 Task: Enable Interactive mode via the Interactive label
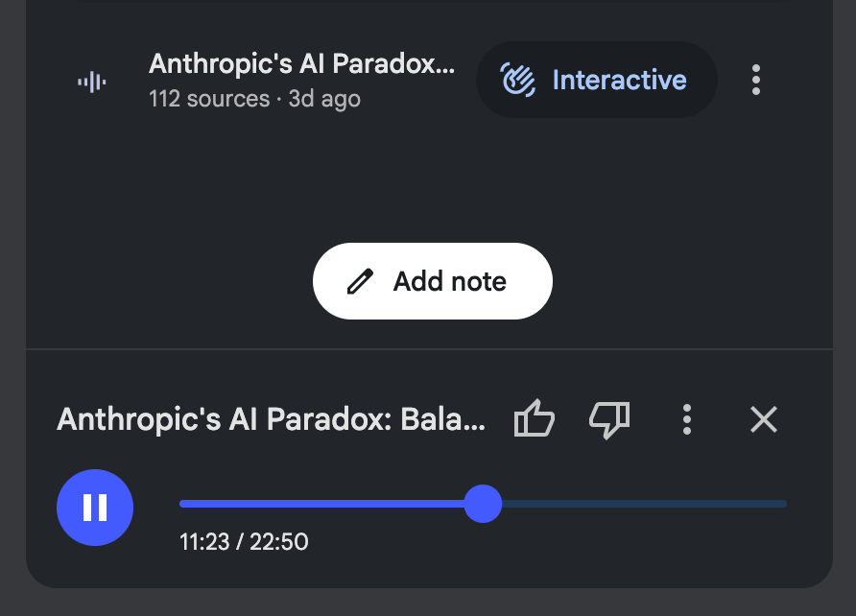[x=619, y=80]
